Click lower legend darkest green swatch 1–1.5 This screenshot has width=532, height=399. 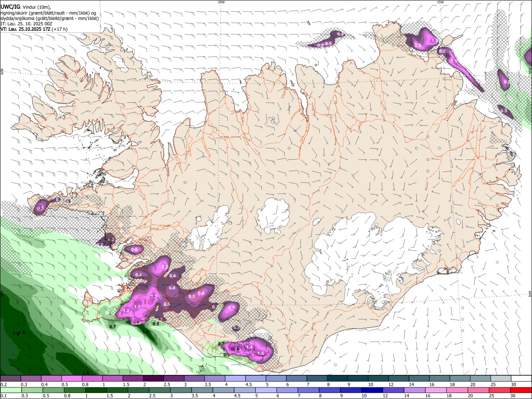pos(95,390)
